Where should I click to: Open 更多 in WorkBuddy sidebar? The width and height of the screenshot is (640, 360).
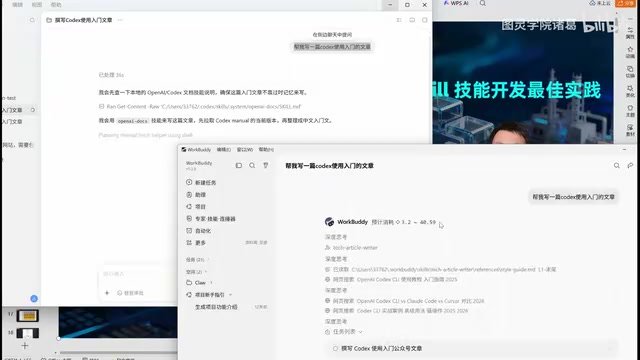click(196, 242)
